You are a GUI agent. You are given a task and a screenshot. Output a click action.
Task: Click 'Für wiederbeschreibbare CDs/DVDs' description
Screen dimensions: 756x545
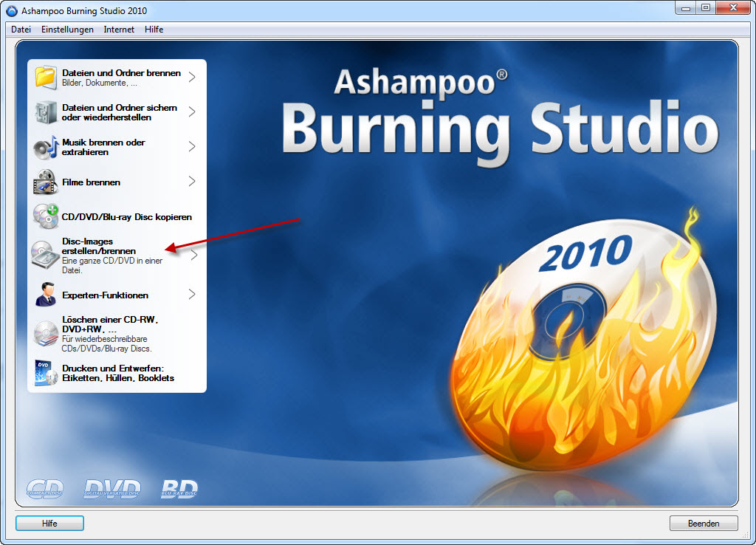pos(106,343)
